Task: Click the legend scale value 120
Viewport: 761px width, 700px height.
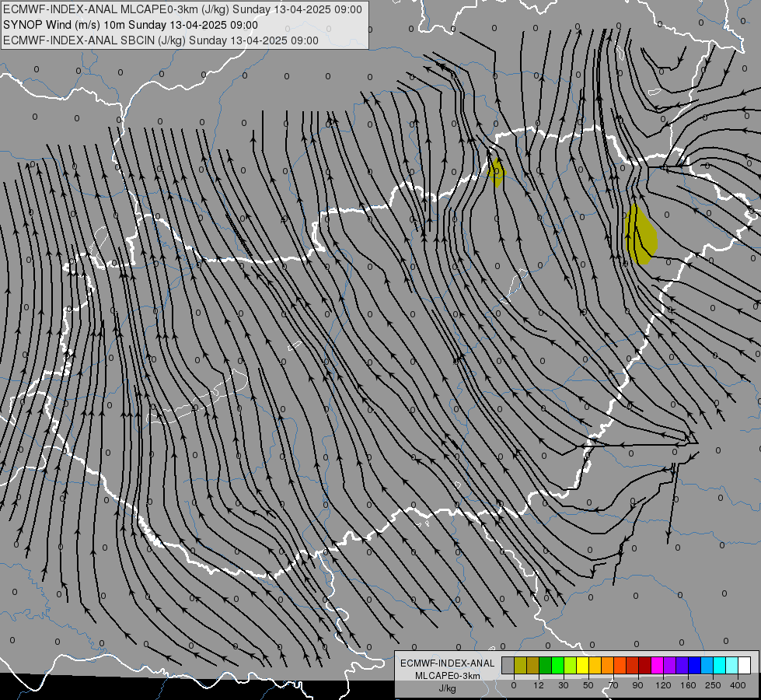Action: click(664, 685)
